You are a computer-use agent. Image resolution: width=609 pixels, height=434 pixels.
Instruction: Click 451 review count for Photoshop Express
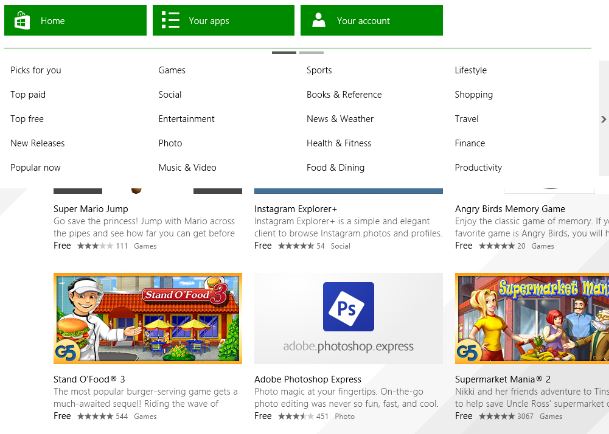click(x=322, y=416)
